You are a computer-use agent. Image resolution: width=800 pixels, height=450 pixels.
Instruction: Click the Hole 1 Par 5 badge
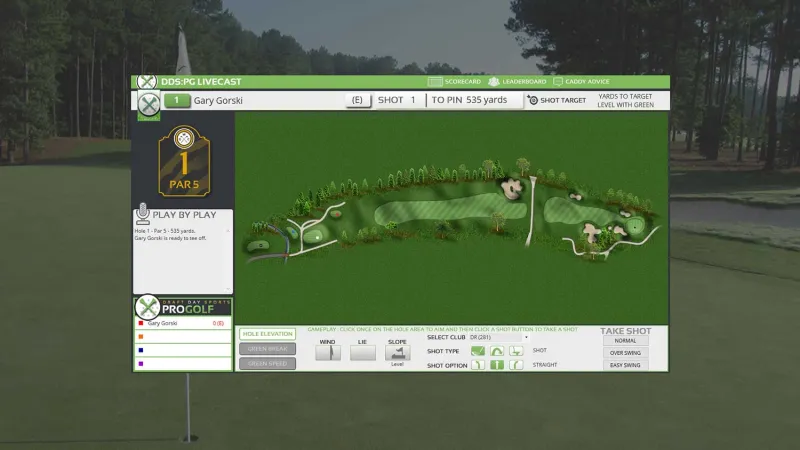(184, 160)
